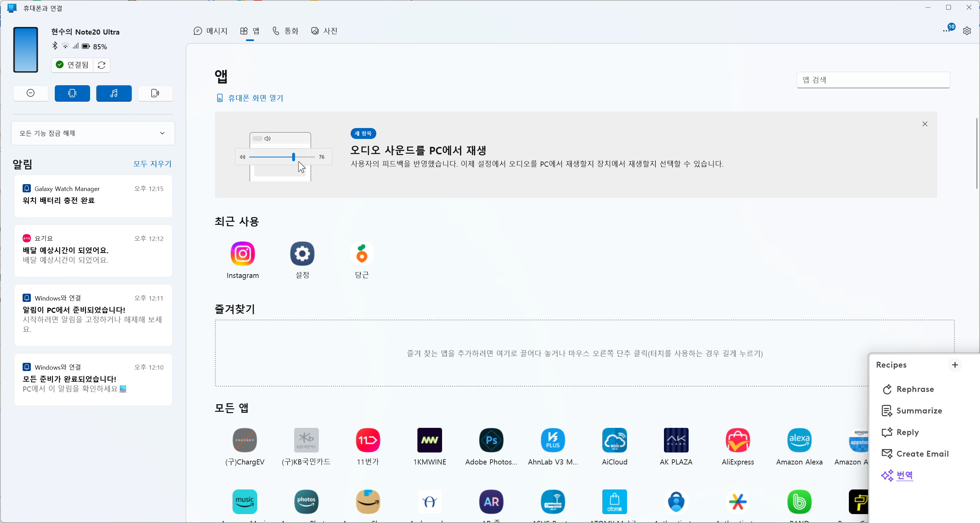Launch the Amazon Shopping box icon
The image size is (980, 523).
[368, 502]
